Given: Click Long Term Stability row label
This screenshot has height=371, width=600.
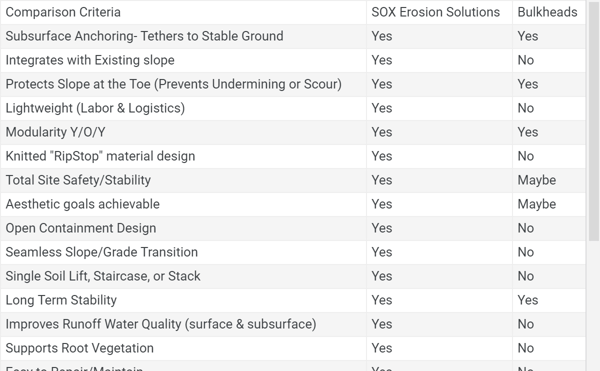Looking at the screenshot, I should (x=61, y=300).
